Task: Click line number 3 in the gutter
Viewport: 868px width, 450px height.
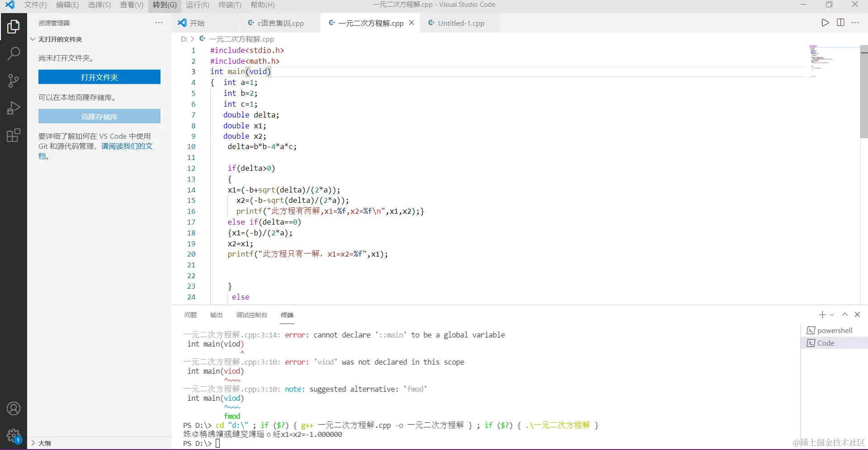Action: [x=193, y=71]
